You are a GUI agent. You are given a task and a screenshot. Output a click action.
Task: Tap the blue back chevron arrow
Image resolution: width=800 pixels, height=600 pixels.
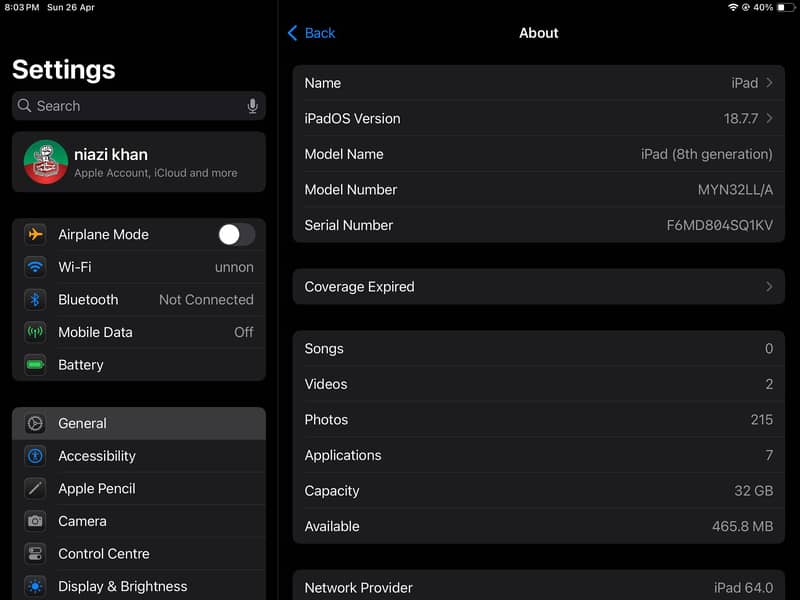point(292,33)
